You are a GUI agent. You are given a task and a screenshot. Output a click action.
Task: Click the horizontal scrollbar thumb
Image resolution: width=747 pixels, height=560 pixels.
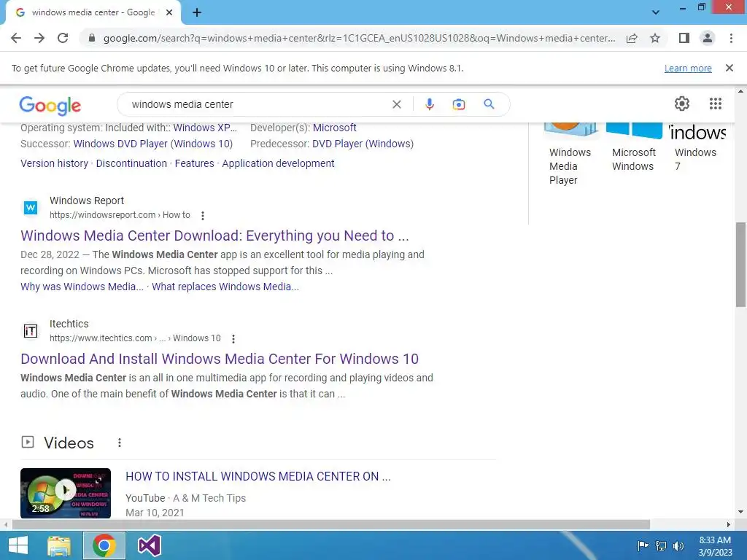(331, 525)
